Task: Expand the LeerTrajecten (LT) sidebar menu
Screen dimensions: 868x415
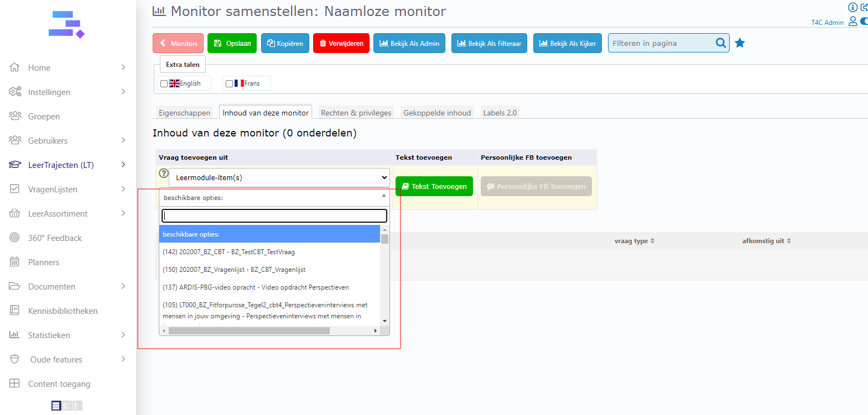Action: 61,165
